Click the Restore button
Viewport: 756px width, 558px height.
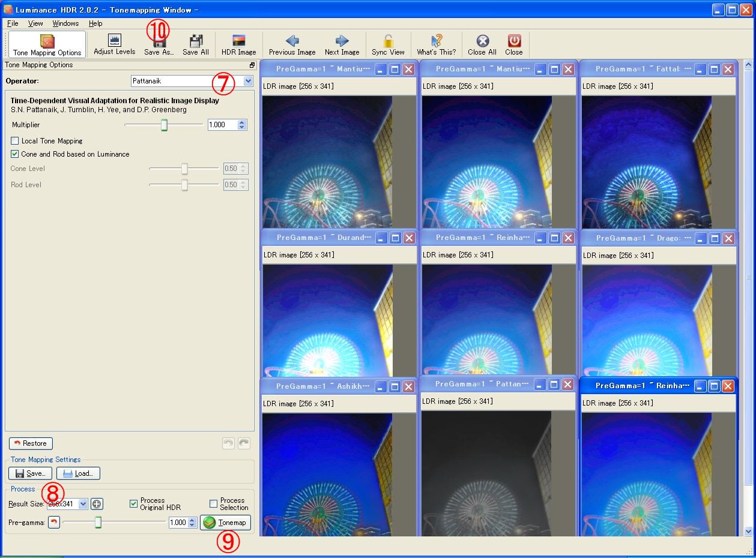pos(31,443)
